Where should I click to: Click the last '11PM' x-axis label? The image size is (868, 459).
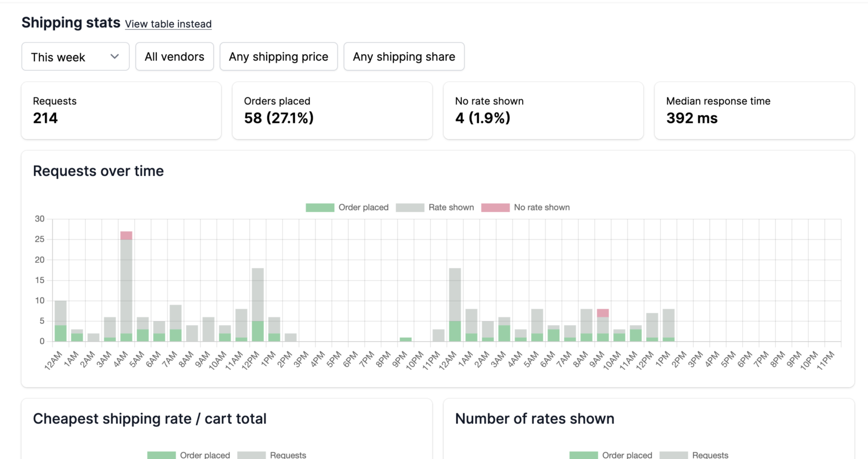825,360
